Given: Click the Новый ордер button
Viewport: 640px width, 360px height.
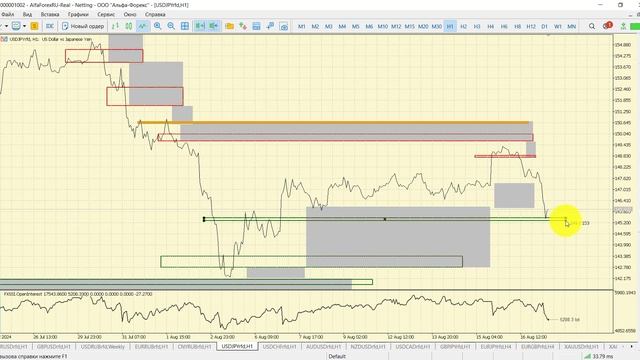Looking at the screenshot, I should [x=83, y=26].
